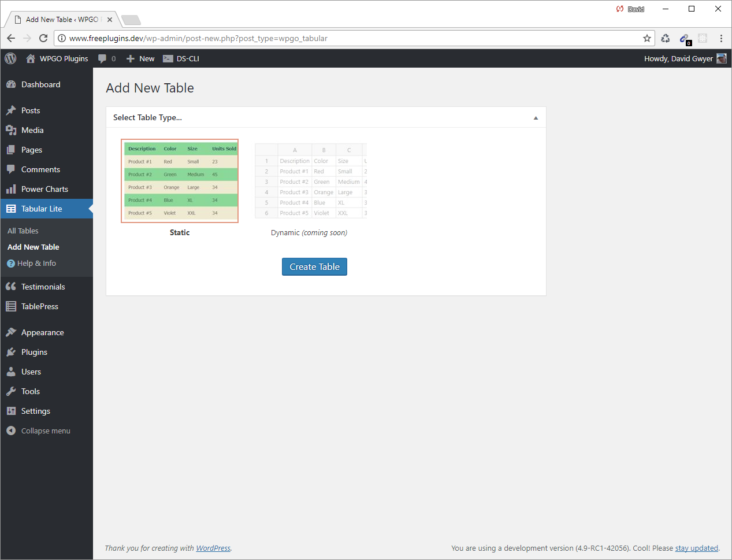Click the Create Table button
The height and width of the screenshot is (560, 732).
(314, 266)
